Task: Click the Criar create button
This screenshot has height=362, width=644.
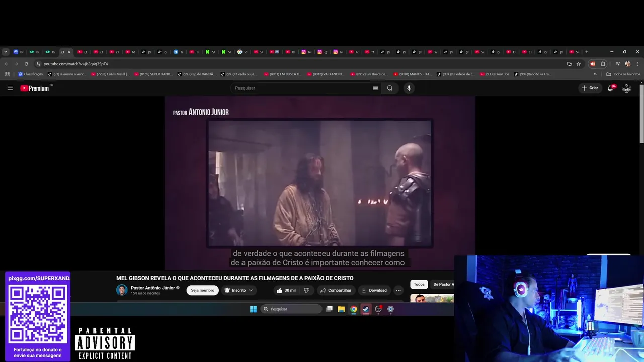Action: [590, 88]
